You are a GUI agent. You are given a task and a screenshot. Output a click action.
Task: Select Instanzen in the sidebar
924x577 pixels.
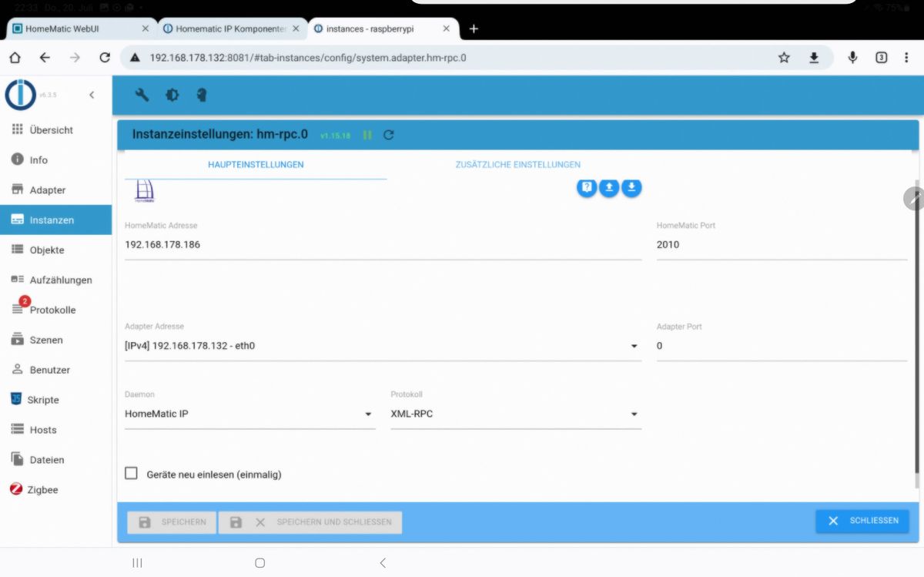[55, 220]
